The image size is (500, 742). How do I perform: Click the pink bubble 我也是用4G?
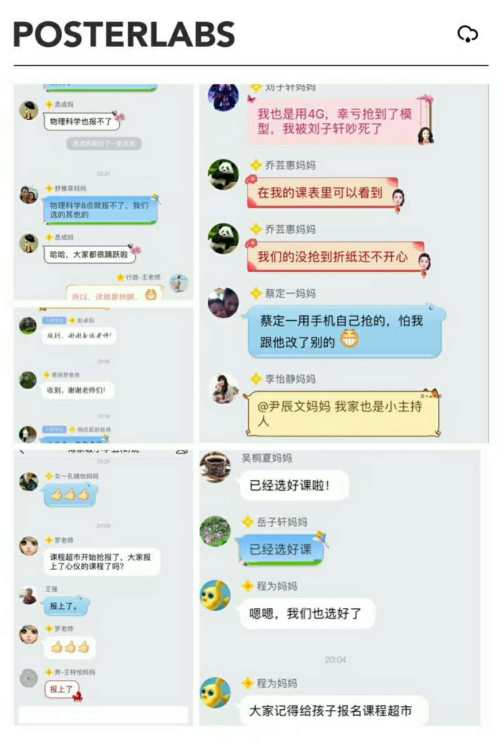tap(340, 120)
